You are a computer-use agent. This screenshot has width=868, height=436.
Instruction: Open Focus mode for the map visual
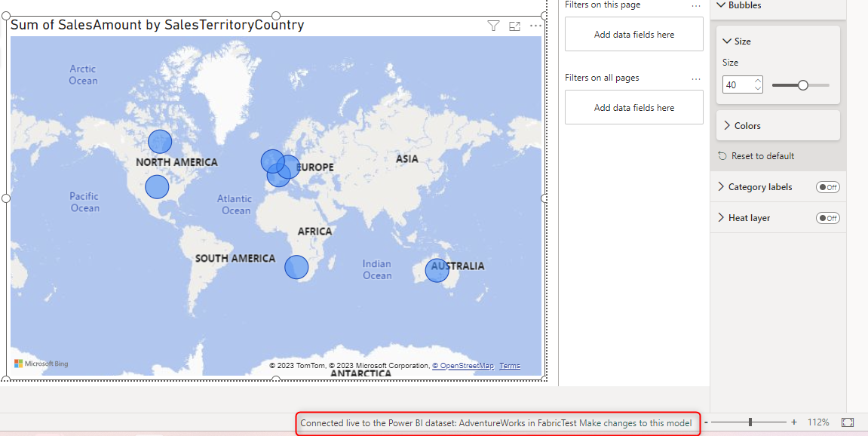pos(514,26)
